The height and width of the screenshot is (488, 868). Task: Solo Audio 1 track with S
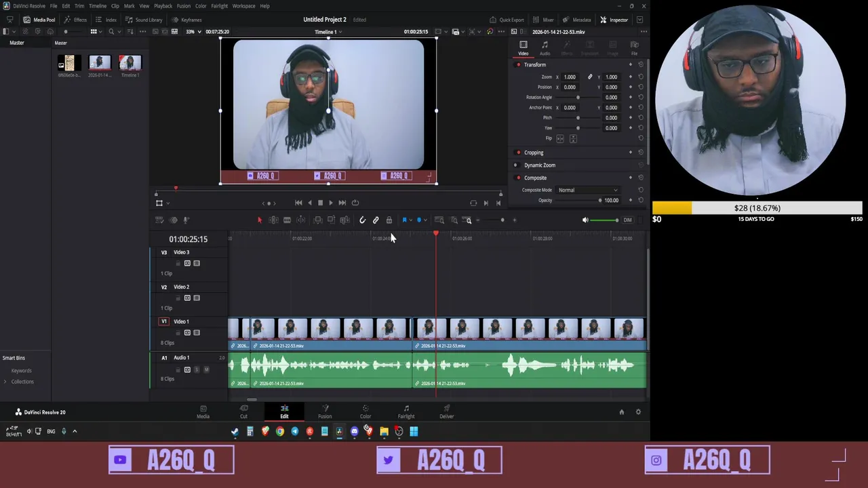197,369
